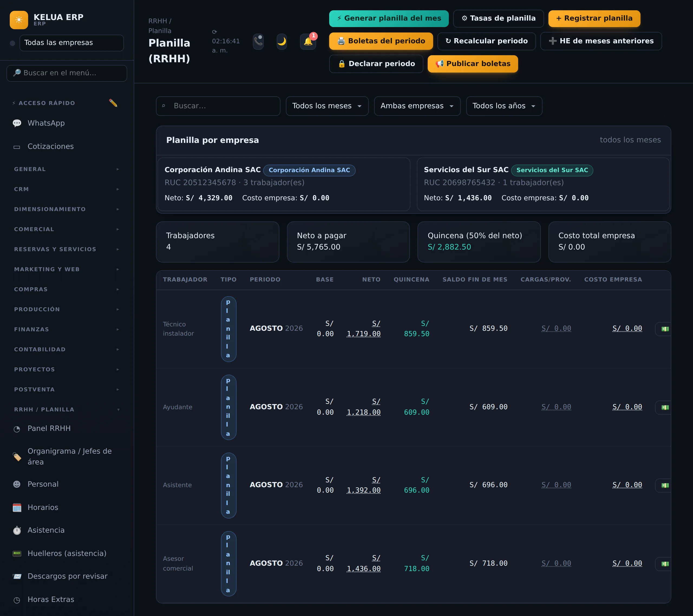Click the money icon in Ayudante row
This screenshot has width=693, height=616.
665,407
